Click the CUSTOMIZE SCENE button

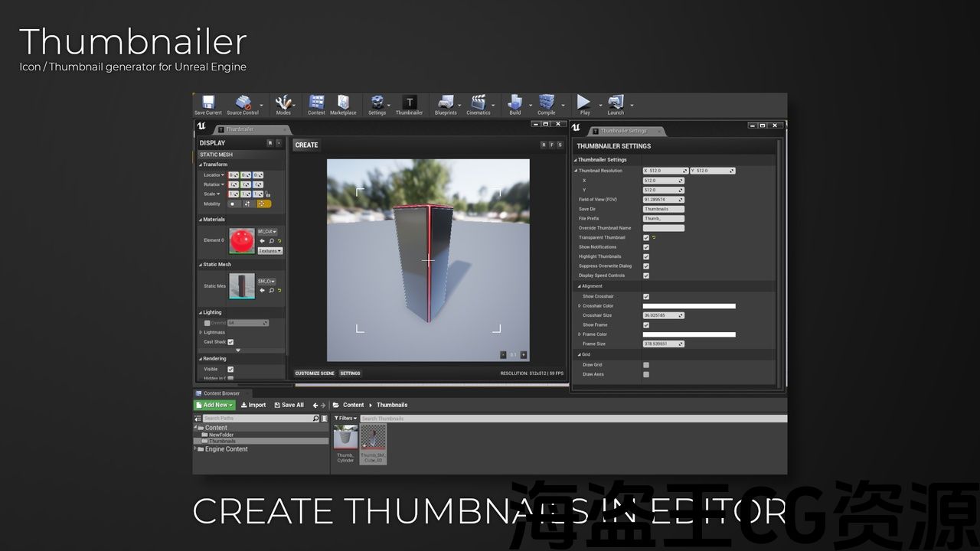pos(315,373)
